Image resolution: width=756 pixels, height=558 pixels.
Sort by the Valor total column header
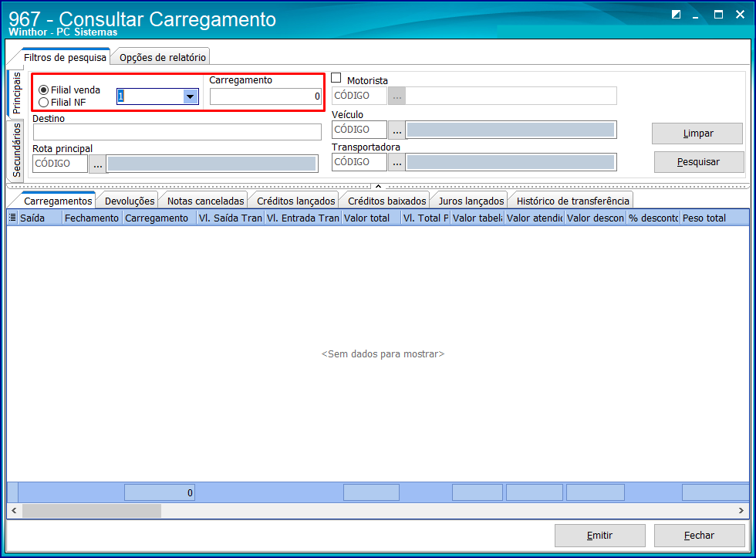[x=371, y=218]
